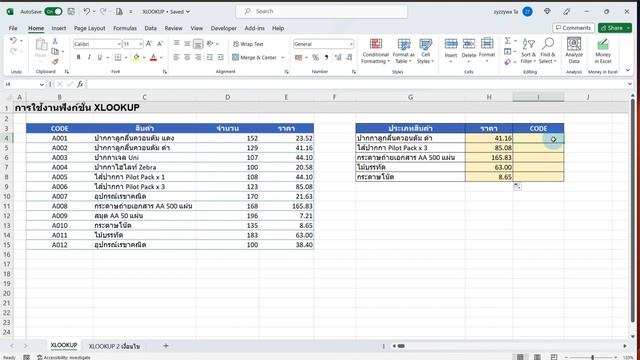
Task: Align text to the right
Action: click(198, 58)
